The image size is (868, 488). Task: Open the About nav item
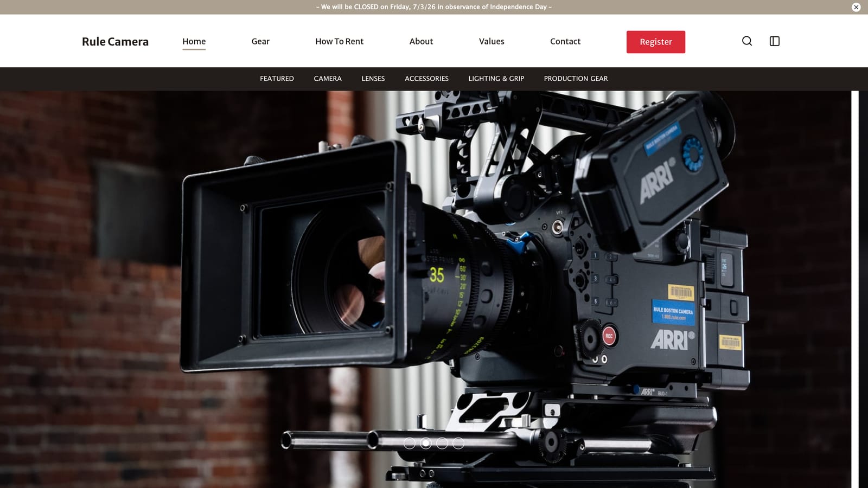click(x=421, y=41)
